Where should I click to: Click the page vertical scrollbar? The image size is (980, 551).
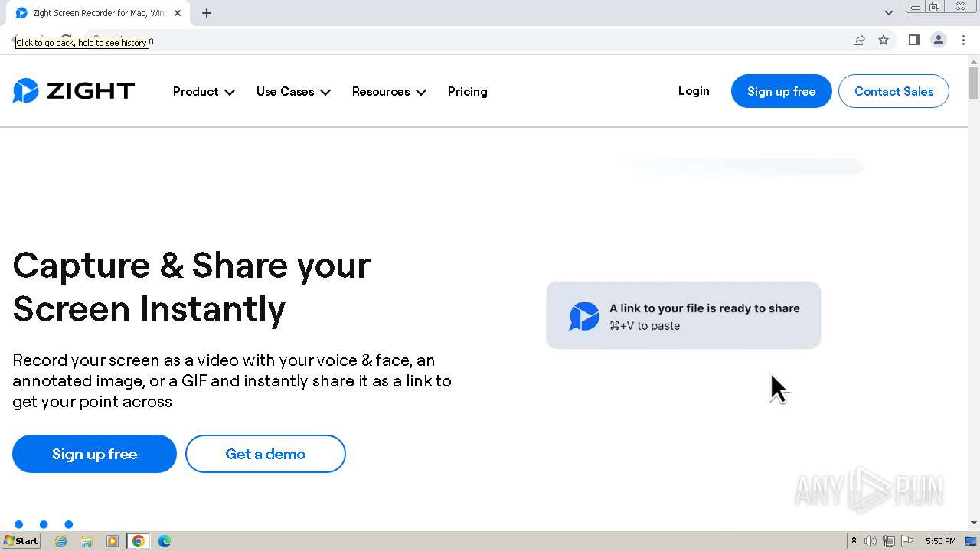coord(974,83)
